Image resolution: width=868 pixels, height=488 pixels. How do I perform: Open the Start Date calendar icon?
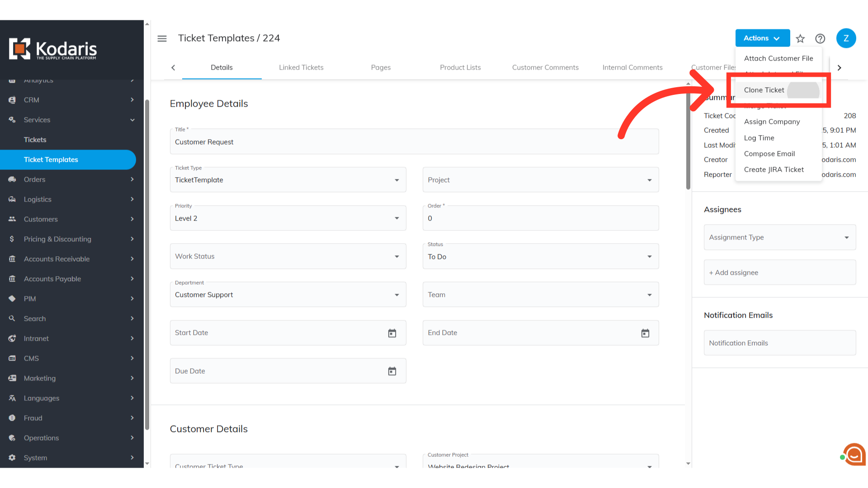coord(392,333)
